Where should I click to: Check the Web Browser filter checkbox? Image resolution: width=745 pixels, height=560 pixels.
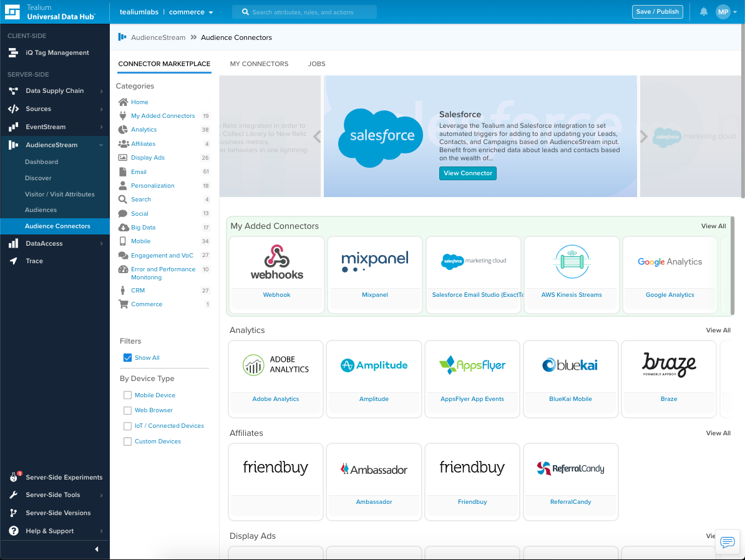coord(128,410)
